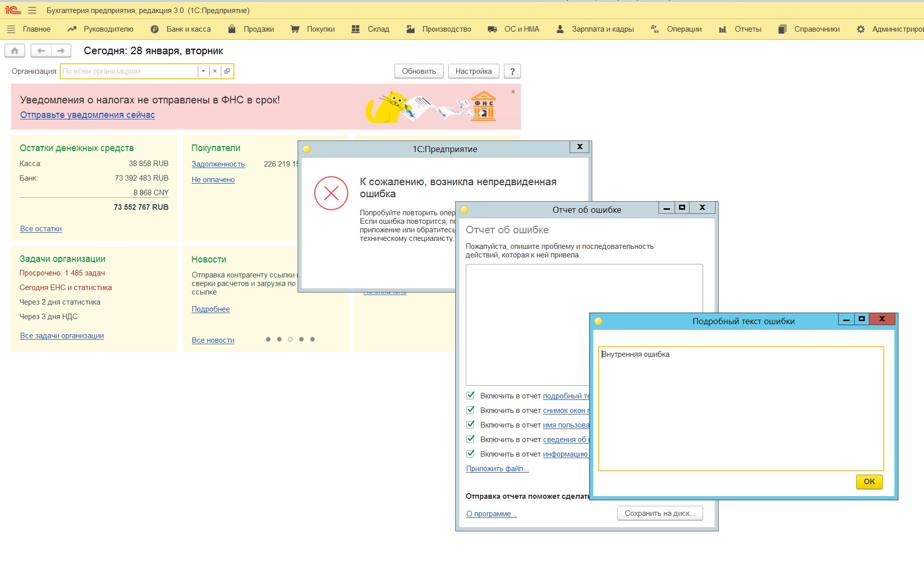
Task: Click the Продажи bag icon
Action: pos(232,29)
